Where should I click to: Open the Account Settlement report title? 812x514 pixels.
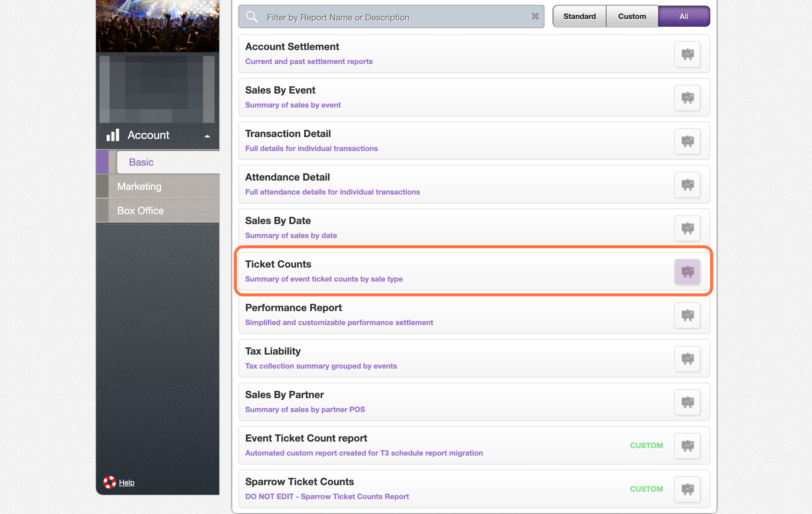coord(292,47)
